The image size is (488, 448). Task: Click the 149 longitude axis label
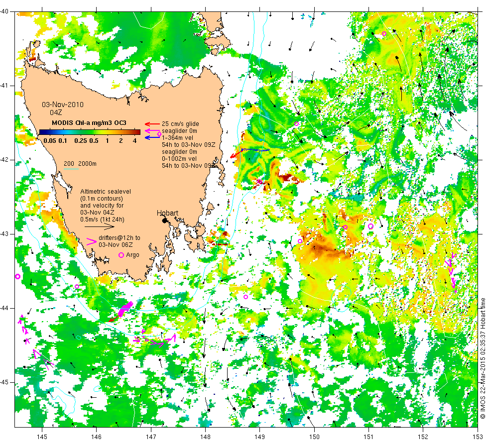(260, 437)
